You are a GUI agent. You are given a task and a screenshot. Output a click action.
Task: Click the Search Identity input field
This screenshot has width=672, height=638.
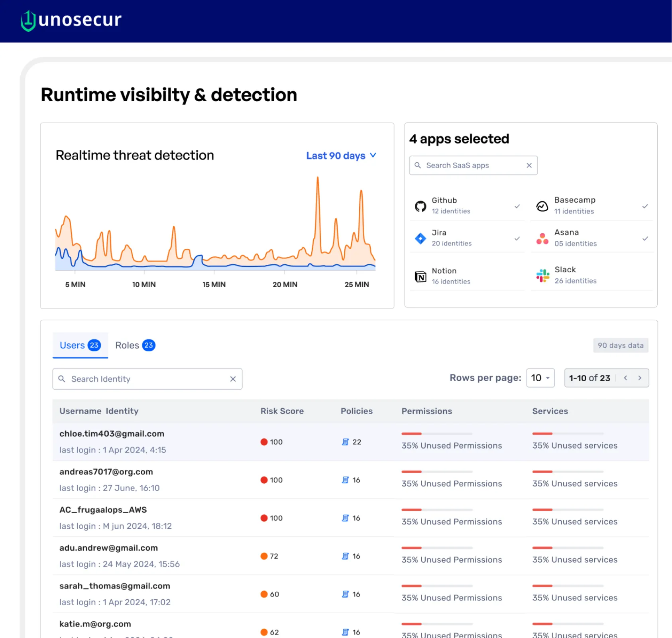click(147, 379)
